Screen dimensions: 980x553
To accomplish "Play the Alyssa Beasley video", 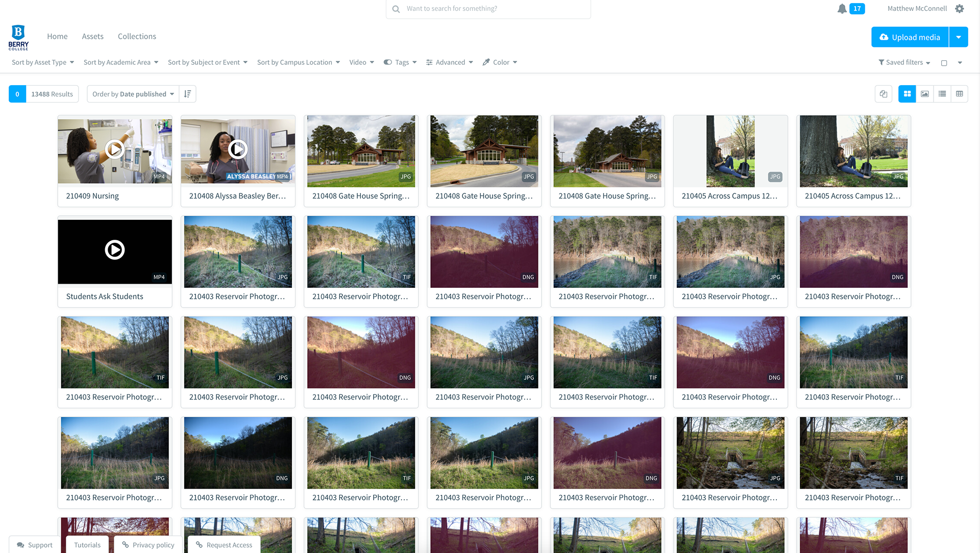I will click(x=238, y=149).
